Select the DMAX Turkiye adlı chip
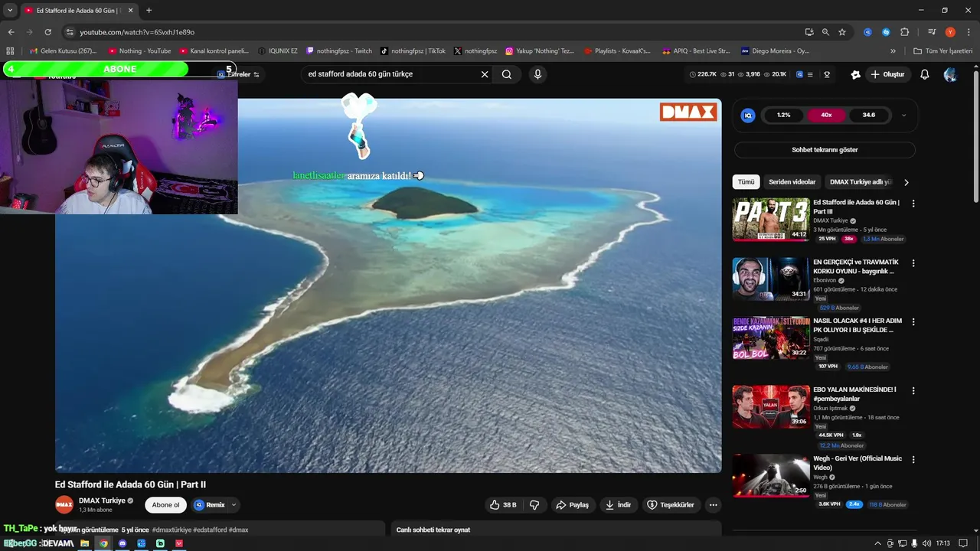This screenshot has width=980, height=551. 860,182
